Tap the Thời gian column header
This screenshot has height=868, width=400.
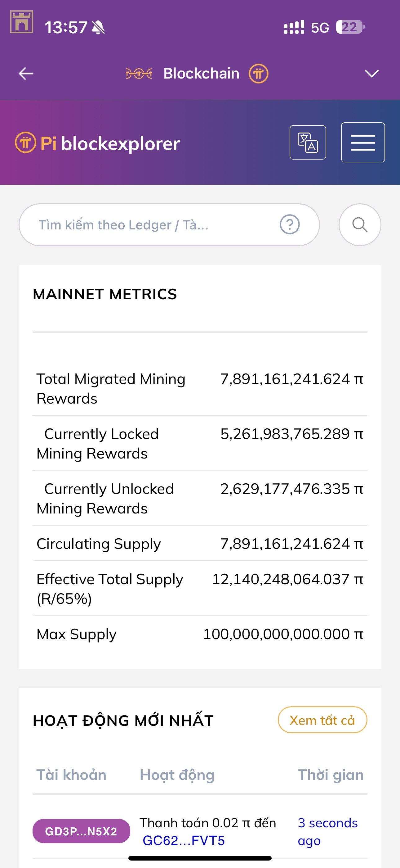[x=330, y=775]
